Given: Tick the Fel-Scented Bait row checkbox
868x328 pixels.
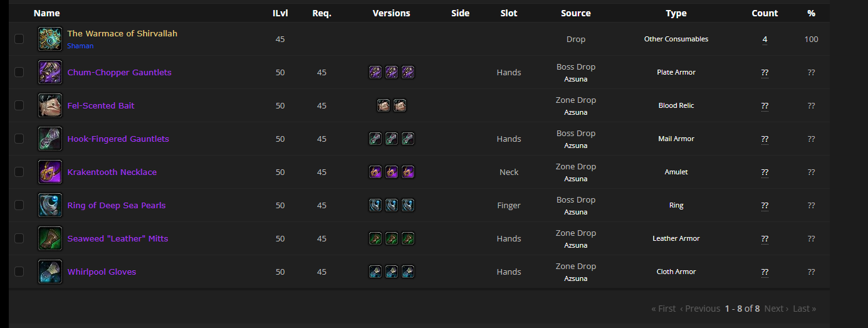Looking at the screenshot, I should (x=19, y=105).
